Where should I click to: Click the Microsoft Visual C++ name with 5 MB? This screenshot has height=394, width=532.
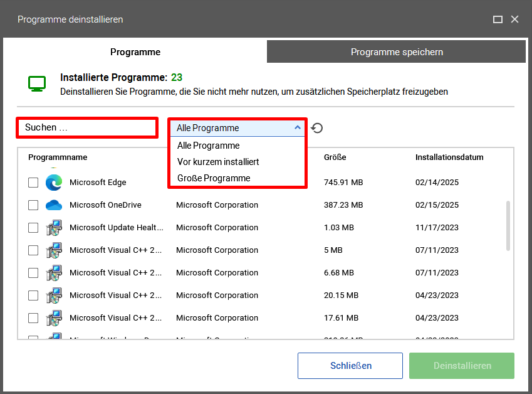(115, 250)
